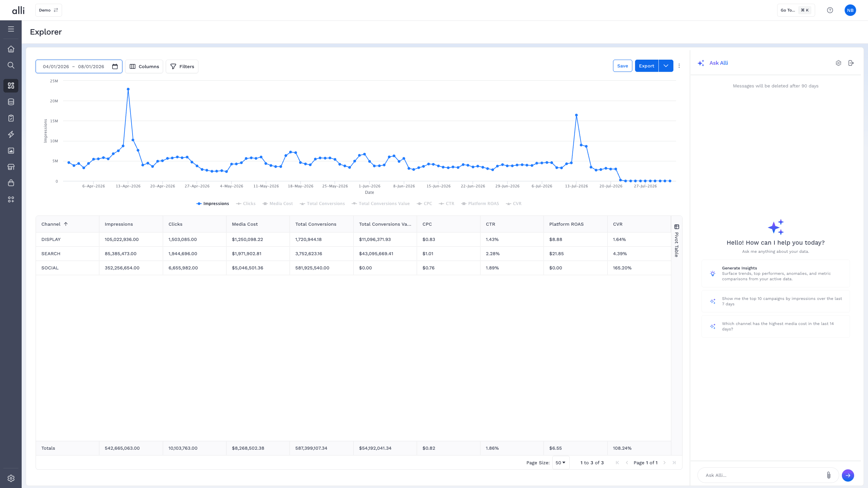The height and width of the screenshot is (488, 868).
Task: Open the storefront sidebar icon
Action: [x=11, y=167]
